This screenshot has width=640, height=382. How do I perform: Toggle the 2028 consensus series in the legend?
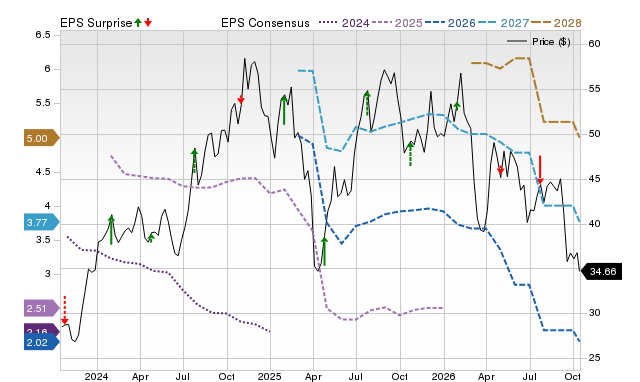pos(556,23)
